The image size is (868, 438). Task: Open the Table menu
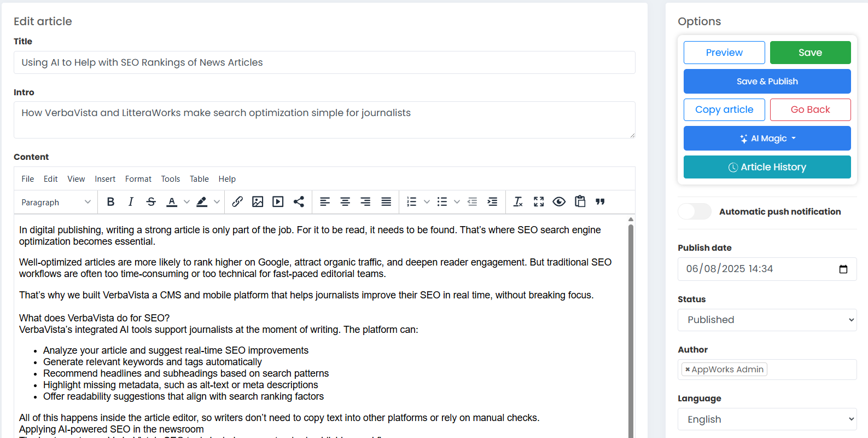199,179
